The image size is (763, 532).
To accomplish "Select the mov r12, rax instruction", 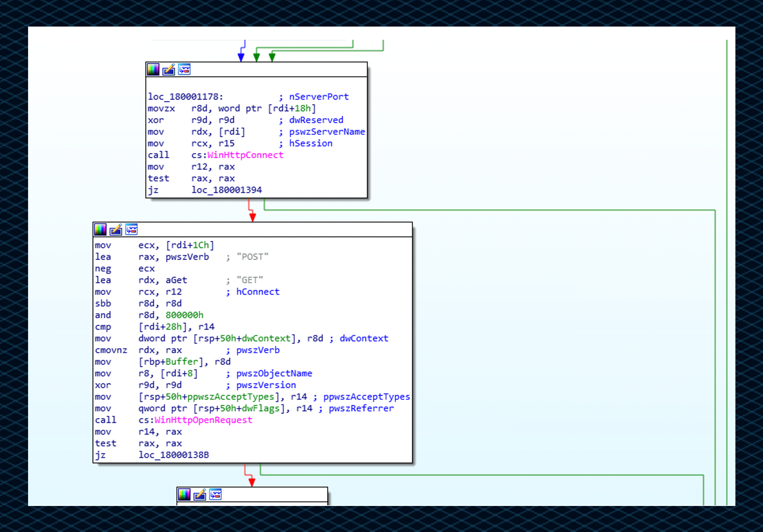I will click(x=191, y=167).
